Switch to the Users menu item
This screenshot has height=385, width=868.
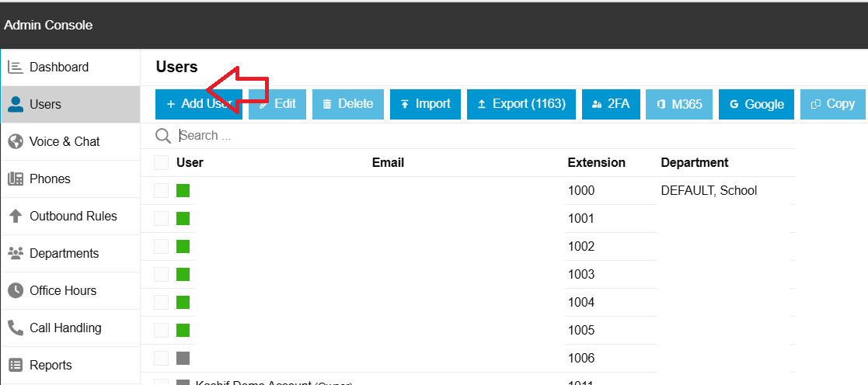(x=70, y=104)
